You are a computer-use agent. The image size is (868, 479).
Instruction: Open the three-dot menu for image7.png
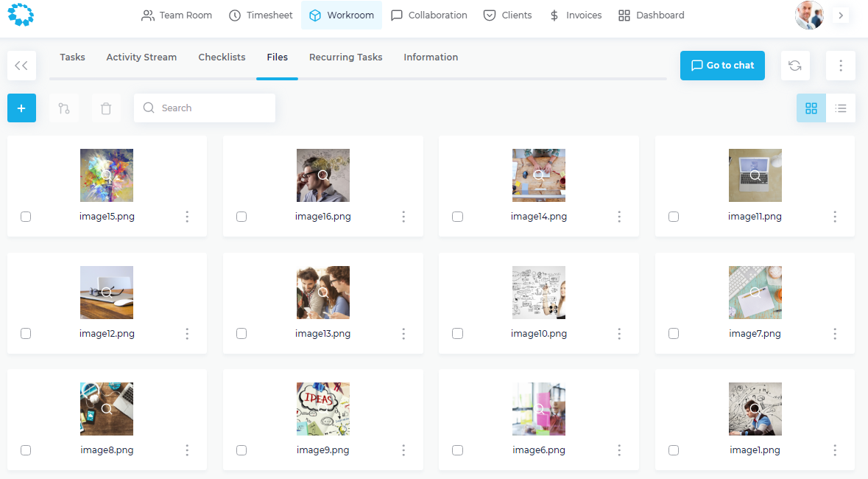pos(835,334)
